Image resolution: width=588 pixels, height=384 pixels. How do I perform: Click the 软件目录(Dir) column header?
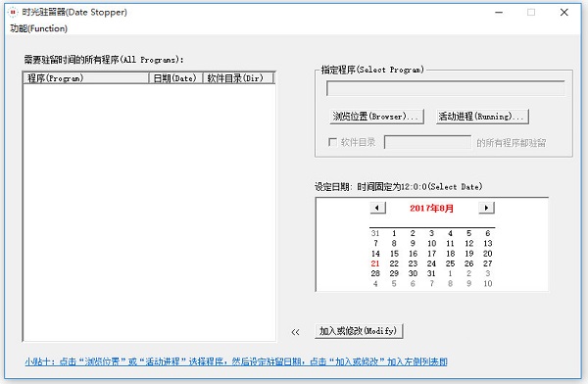[238, 78]
